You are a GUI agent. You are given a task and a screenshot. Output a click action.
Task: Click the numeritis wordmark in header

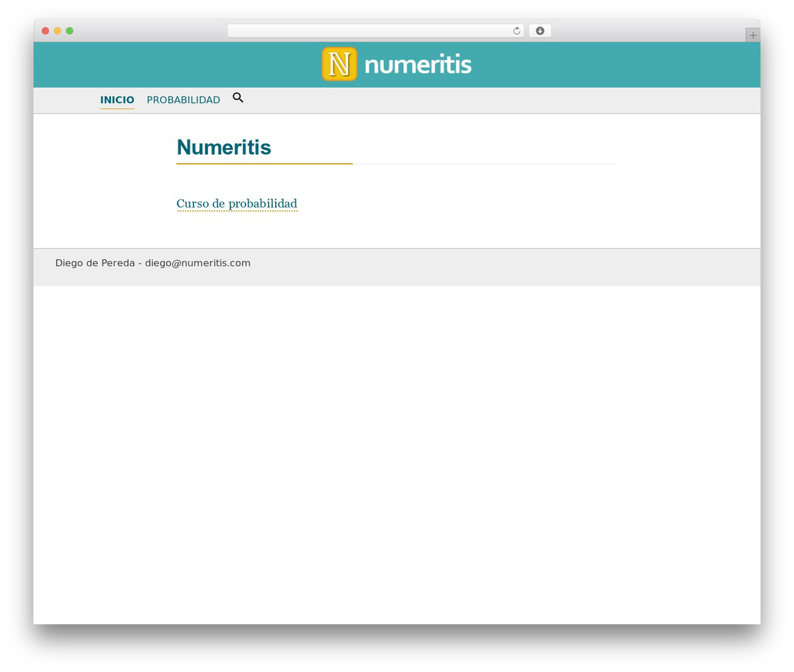(418, 64)
